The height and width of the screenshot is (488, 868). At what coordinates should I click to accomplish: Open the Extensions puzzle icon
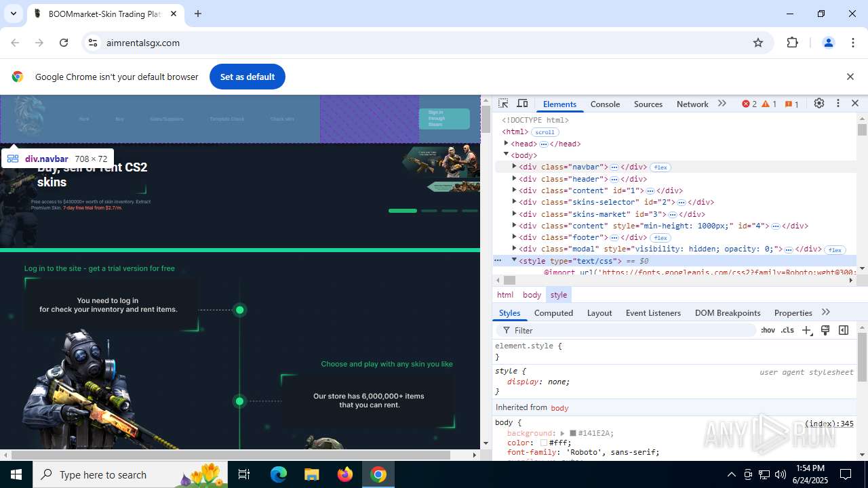pyautogui.click(x=793, y=43)
